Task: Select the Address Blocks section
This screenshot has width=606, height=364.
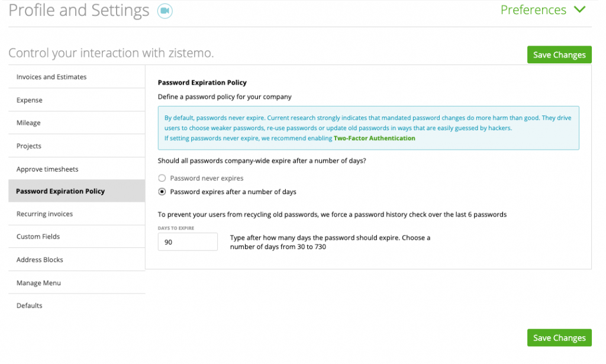Action: tap(39, 259)
